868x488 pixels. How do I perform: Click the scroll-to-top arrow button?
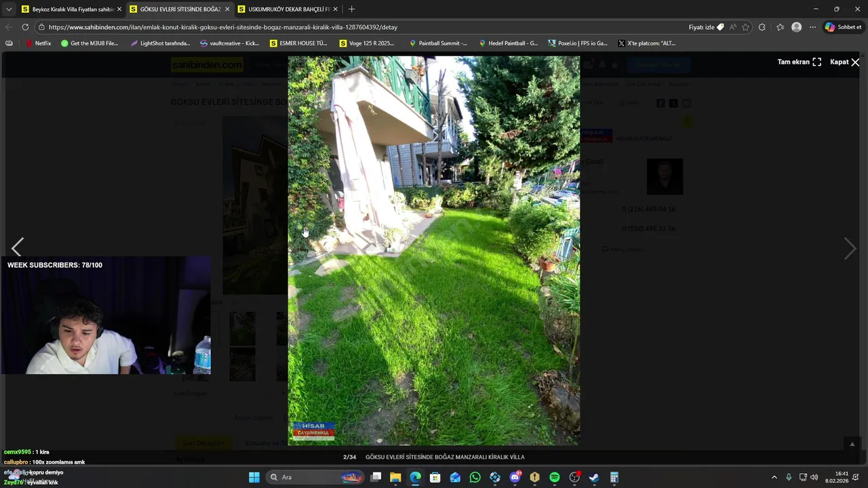(852, 444)
